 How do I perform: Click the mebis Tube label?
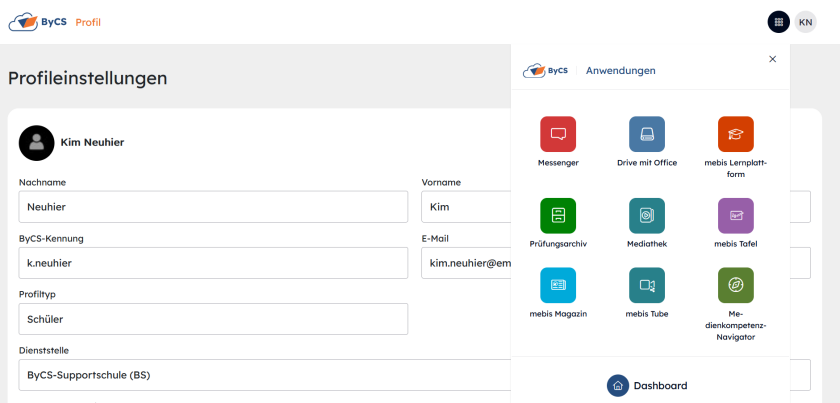[647, 314]
